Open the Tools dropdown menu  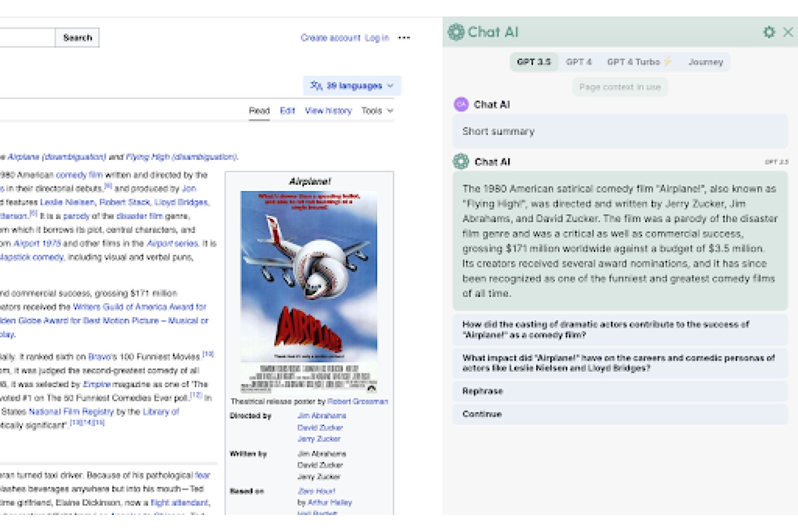(x=377, y=111)
